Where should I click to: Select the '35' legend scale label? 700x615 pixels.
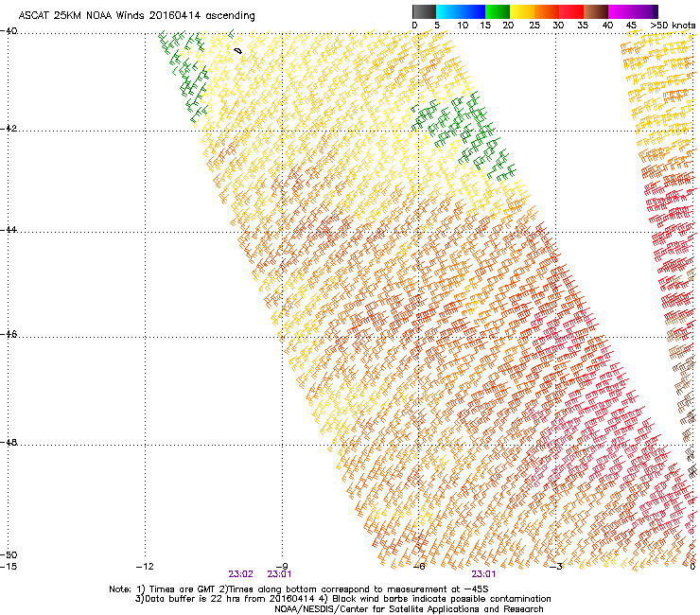[583, 26]
